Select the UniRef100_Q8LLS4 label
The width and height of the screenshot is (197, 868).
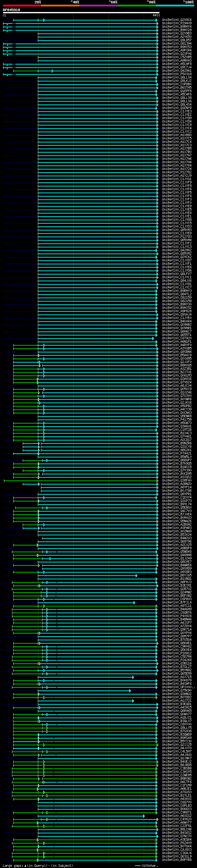pyautogui.click(x=177, y=78)
